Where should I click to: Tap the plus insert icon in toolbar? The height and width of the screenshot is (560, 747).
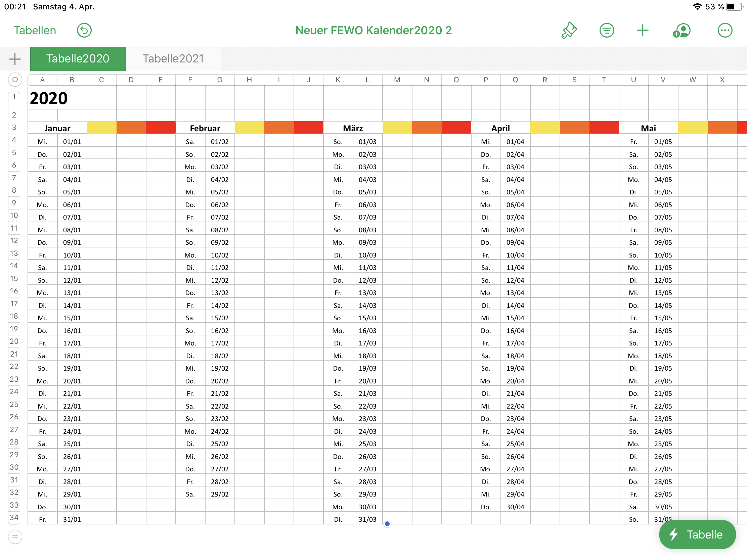coord(642,30)
